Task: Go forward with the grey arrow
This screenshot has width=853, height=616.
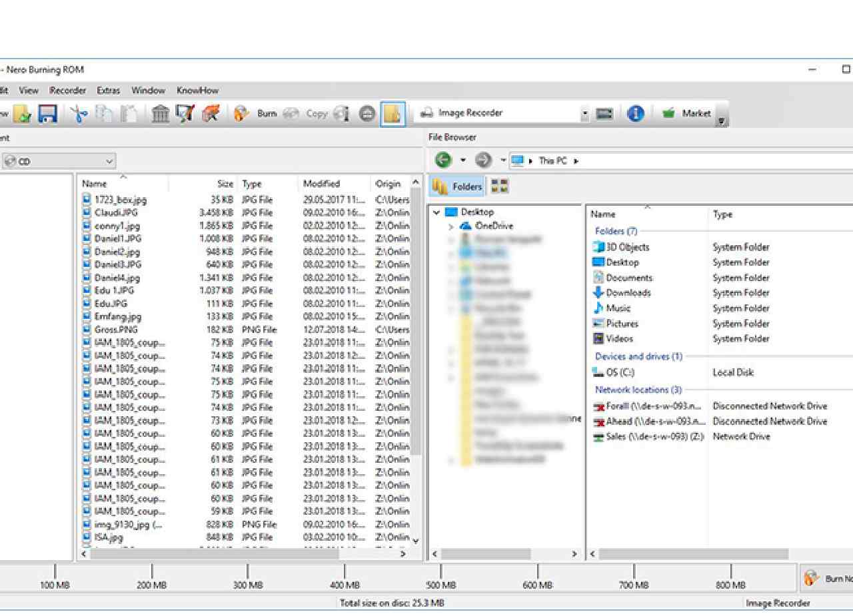Action: (482, 160)
